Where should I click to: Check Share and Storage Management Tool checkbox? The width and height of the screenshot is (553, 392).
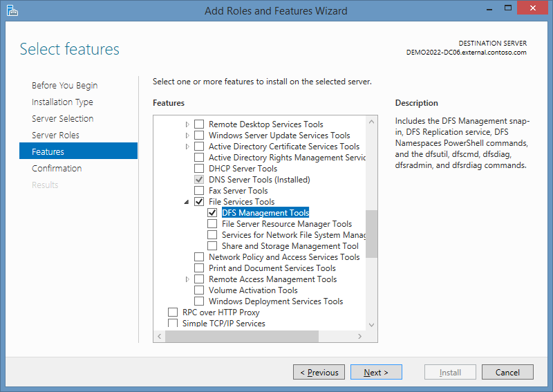pyautogui.click(x=212, y=246)
